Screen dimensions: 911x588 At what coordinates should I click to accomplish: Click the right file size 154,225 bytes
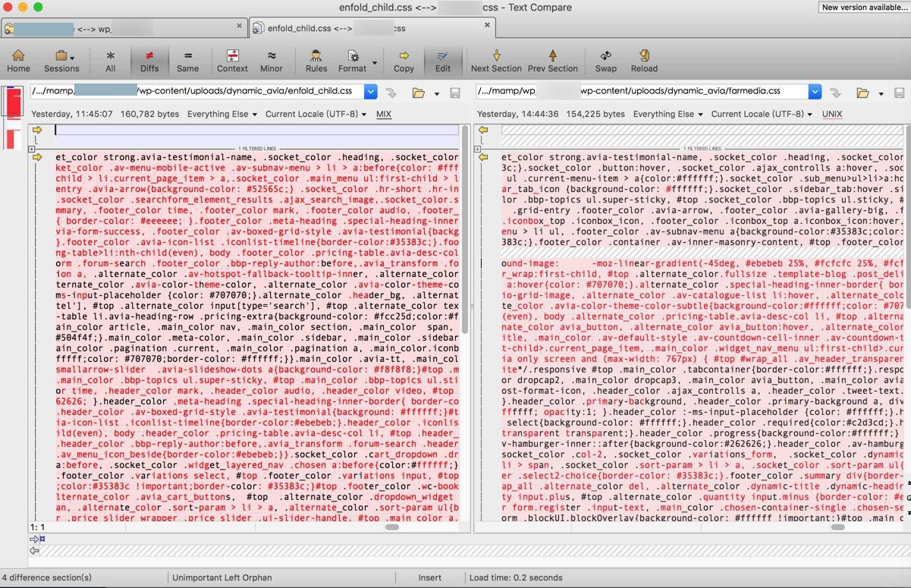pyautogui.click(x=595, y=114)
